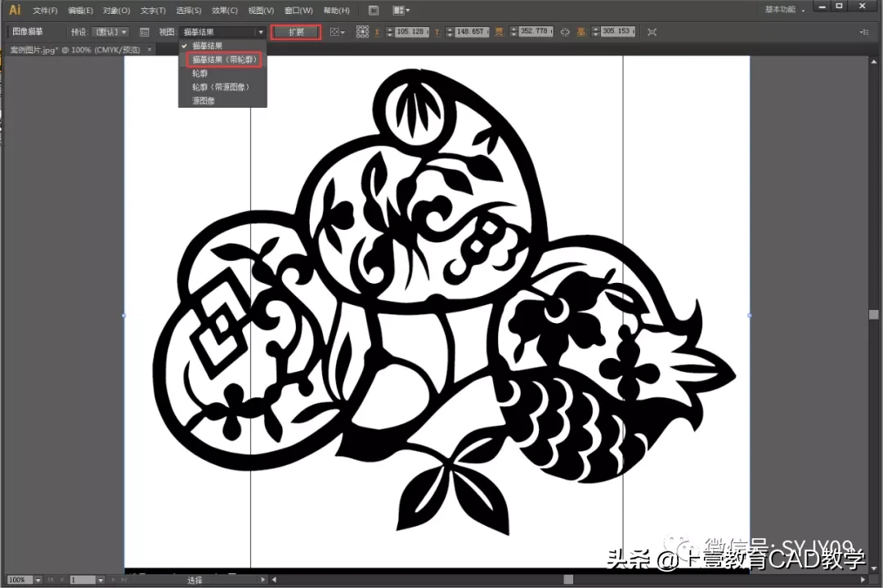
Task: Click the horizontal scrollbar right arrow
Action: pyautogui.click(x=863, y=580)
